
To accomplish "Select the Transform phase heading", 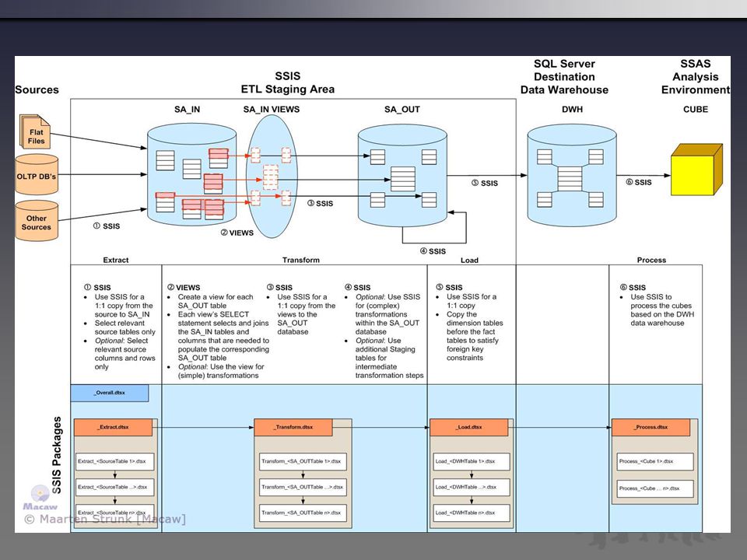I will tap(300, 260).
